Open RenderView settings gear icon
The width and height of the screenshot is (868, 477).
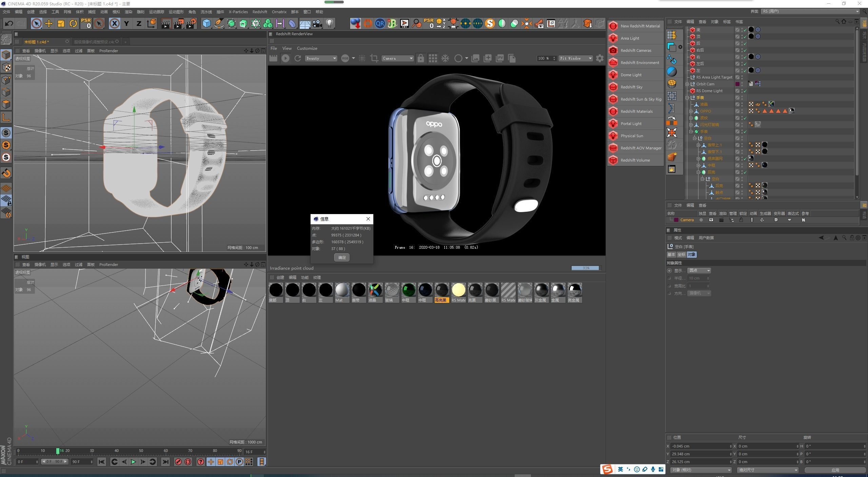(x=599, y=58)
